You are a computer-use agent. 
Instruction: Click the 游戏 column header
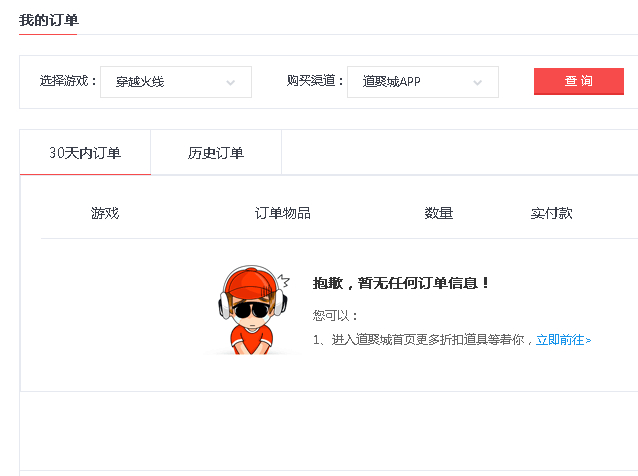[x=105, y=213]
